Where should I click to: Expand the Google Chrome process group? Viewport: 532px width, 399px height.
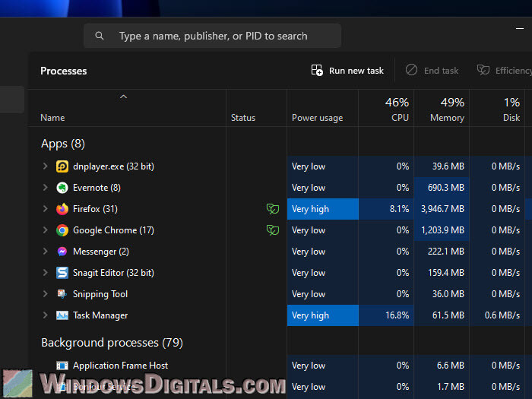tap(45, 230)
